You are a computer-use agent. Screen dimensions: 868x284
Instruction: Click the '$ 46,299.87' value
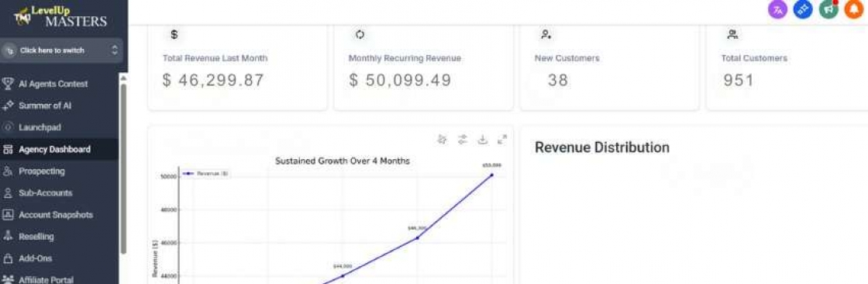(213, 81)
